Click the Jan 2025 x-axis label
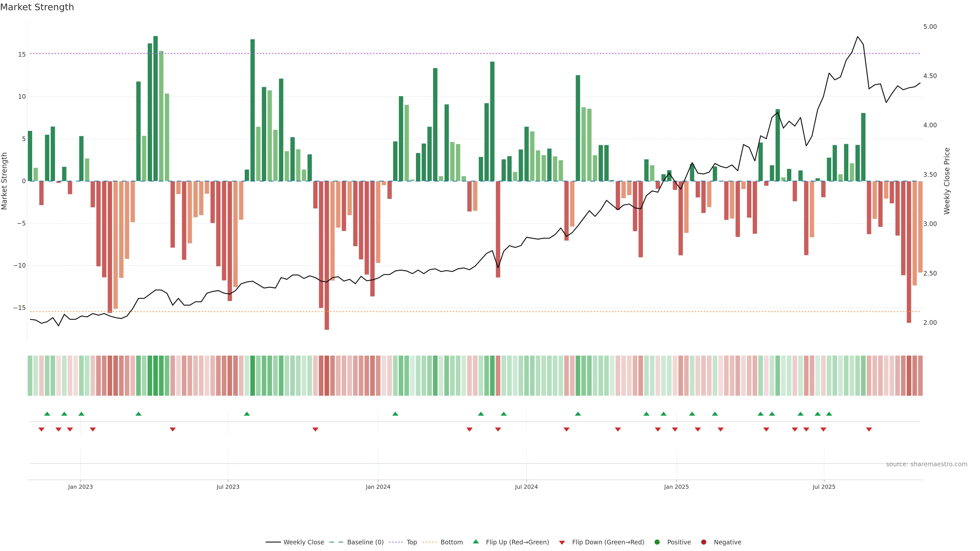Screen dimensions: 980x551 (x=676, y=487)
